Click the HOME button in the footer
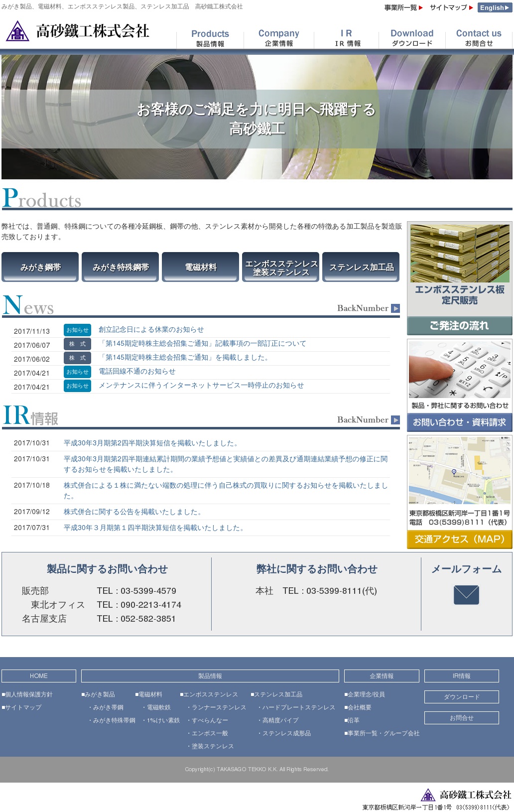Screen dimensions: 514x812 (39, 676)
